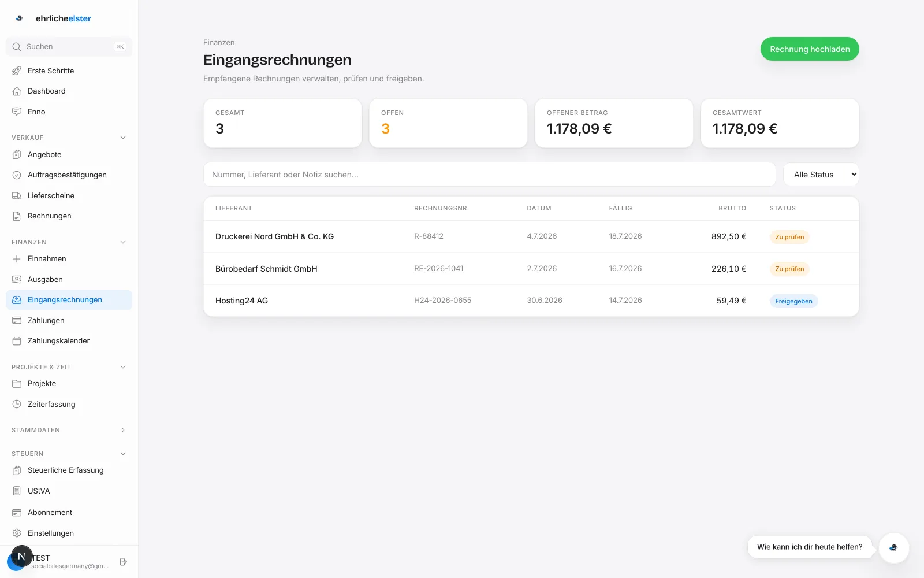924x578 pixels.
Task: Click the invoice search input field
Action: (489, 175)
